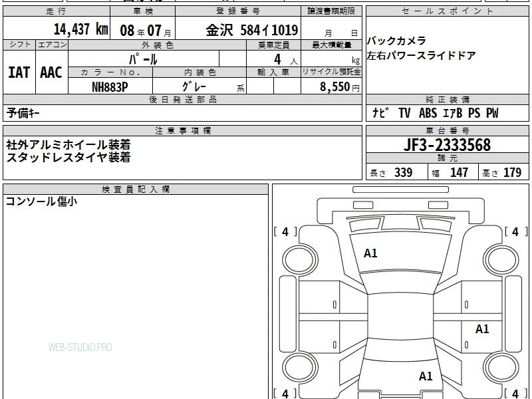Click the 注意事項欄 header
Viewport: 532px width, 399px height.
coord(183,130)
